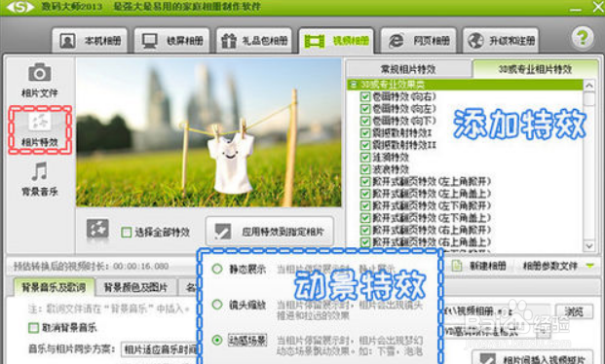This screenshot has width=605, height=364.
Task: Toggle 涟漪特效 checkbox
Action: coord(365,158)
